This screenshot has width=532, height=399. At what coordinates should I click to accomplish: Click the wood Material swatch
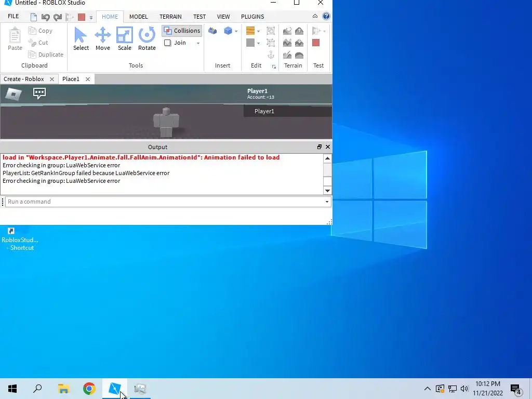(x=250, y=31)
